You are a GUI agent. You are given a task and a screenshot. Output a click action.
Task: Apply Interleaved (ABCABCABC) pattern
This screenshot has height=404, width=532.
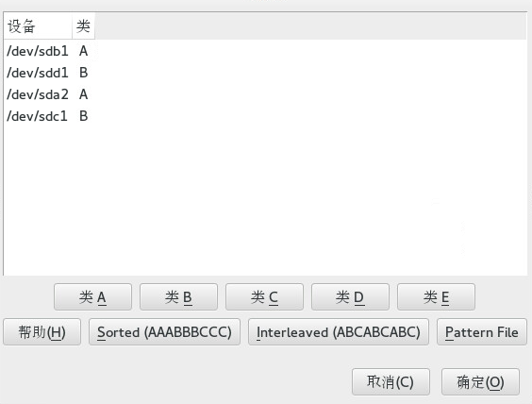[x=339, y=332]
